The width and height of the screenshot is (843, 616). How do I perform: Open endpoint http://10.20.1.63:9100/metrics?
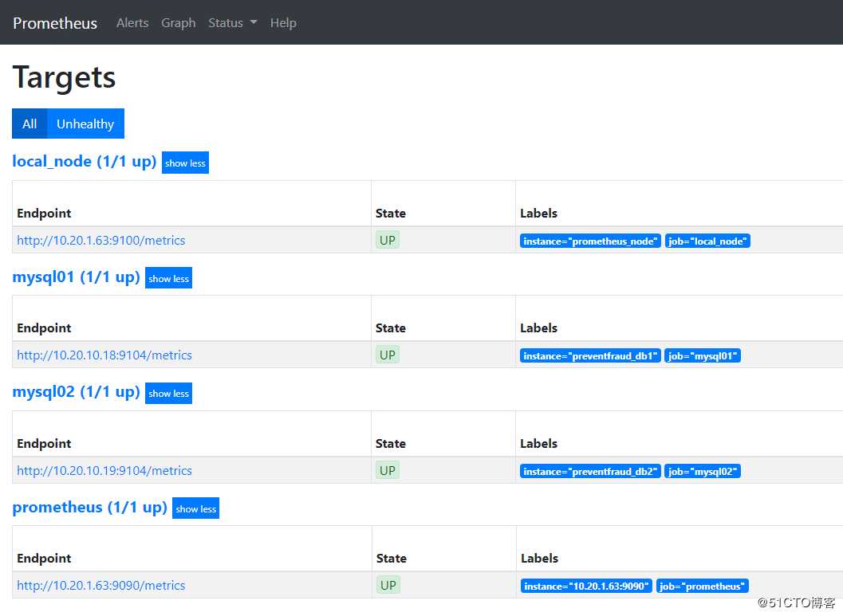[101, 241]
